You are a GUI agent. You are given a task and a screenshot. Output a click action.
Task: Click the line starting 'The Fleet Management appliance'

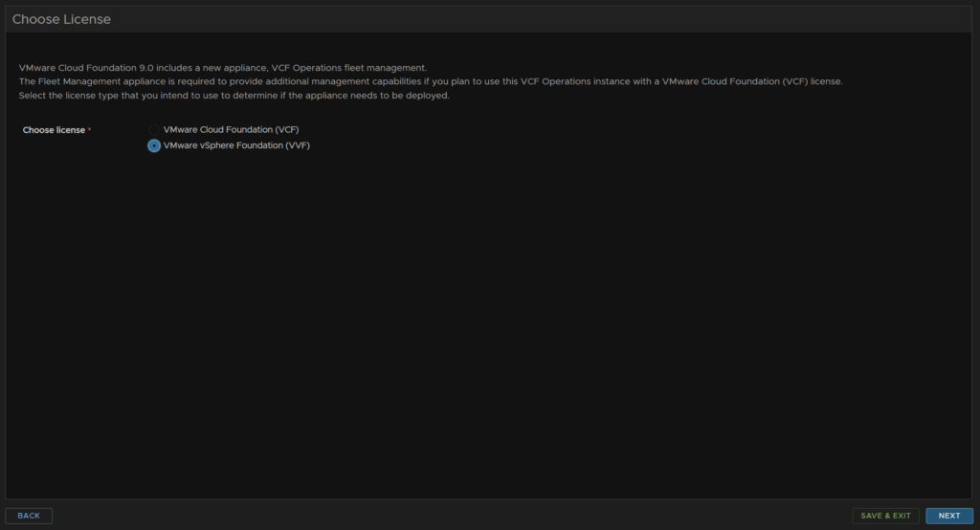point(431,81)
